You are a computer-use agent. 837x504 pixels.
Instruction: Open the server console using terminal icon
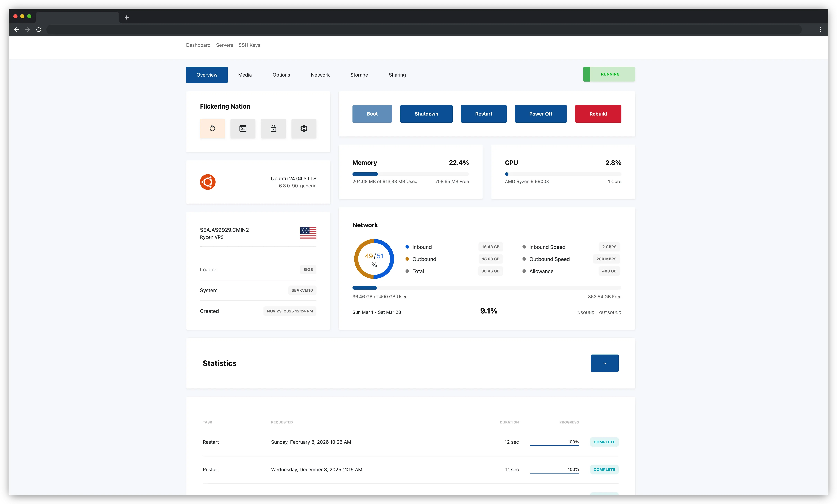243,128
